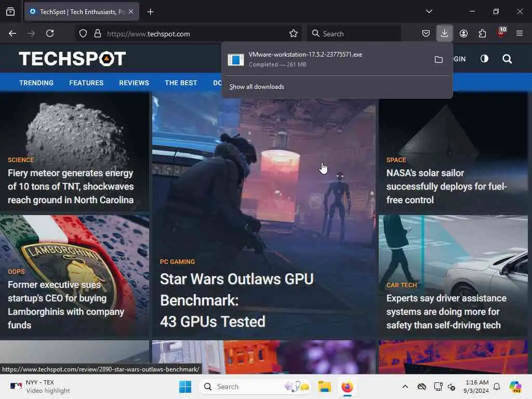Image resolution: width=532 pixels, height=399 pixels.
Task: Click the Windows taskbar search box
Action: click(x=255, y=387)
